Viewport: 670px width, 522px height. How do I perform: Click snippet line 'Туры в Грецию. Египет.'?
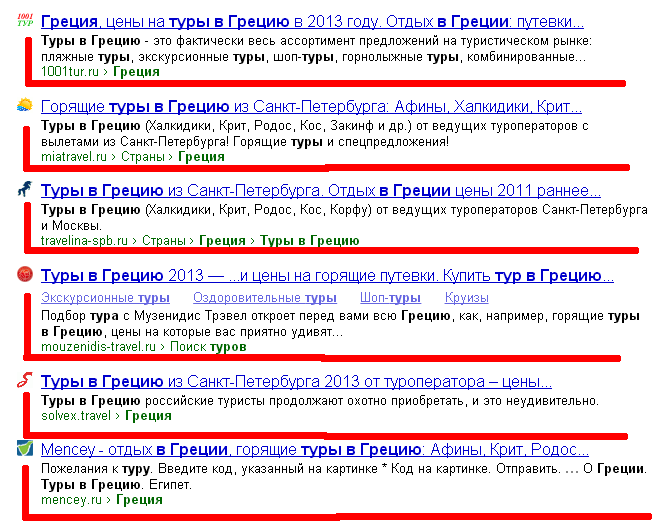pyautogui.click(x=117, y=485)
